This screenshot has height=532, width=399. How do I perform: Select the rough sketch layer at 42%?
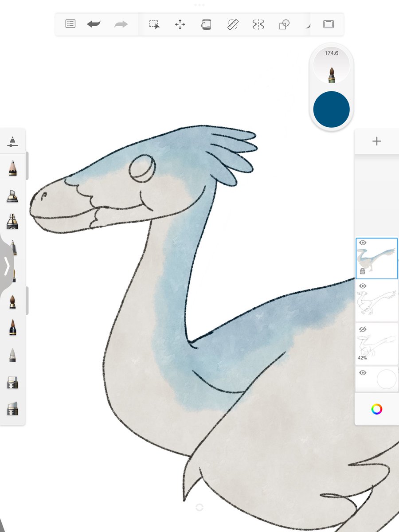click(377, 343)
